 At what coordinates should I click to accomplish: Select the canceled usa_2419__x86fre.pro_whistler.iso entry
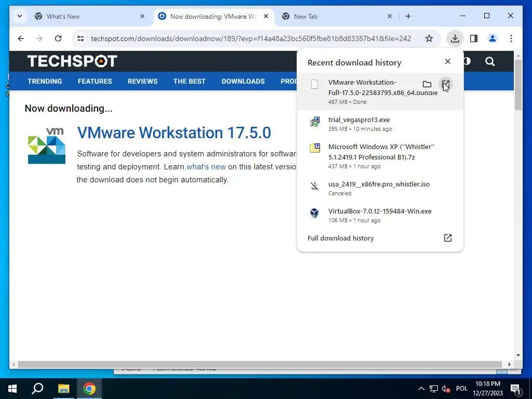[380, 188]
